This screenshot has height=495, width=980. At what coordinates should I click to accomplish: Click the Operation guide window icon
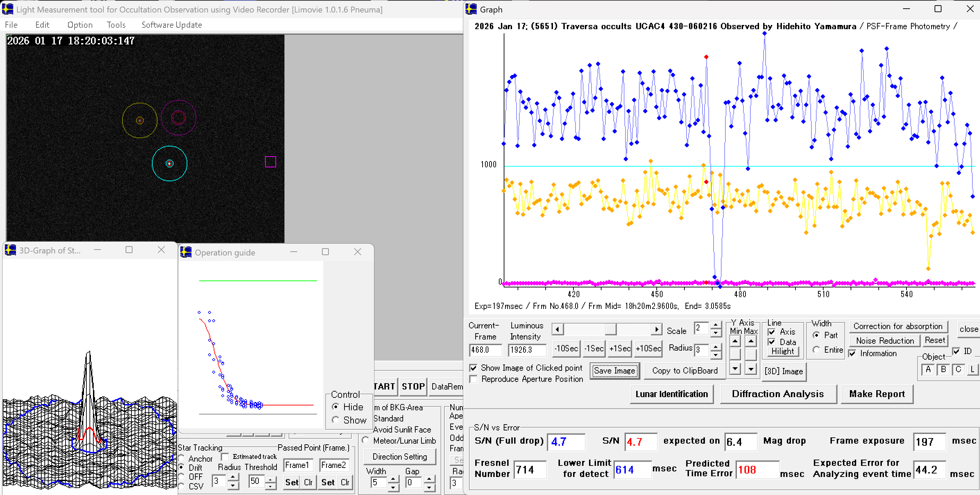[186, 252]
